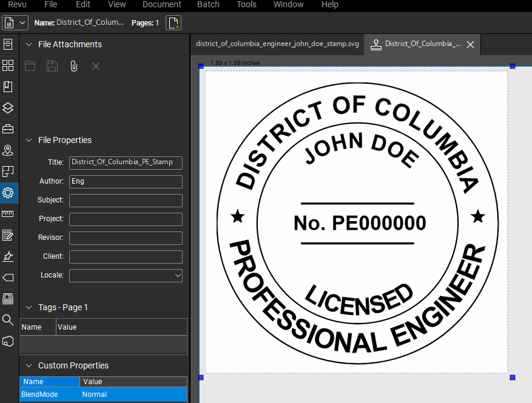The image size is (532, 403).
Task: Click the Name header in Custom Properties
Action: (50, 382)
